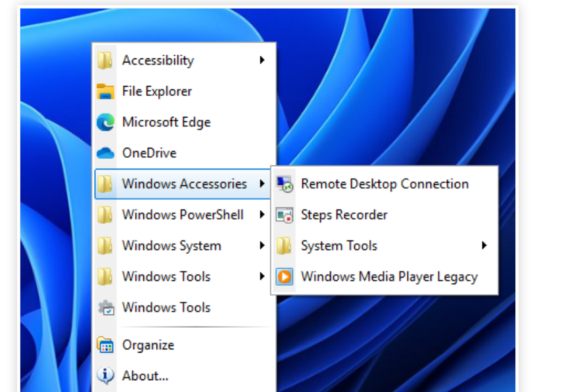Launch Steps Recorder from its icon
Viewport: 562px width, 392px height.
(285, 215)
